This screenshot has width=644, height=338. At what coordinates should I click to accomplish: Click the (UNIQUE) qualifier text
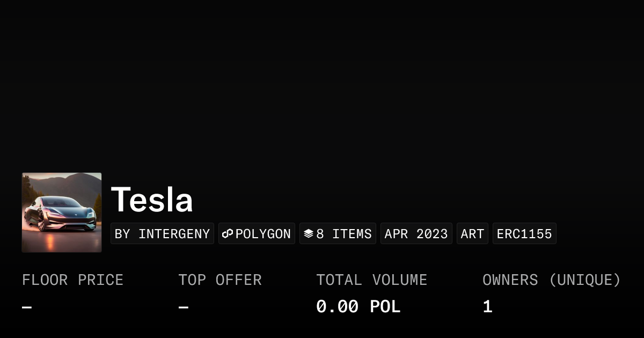pos(584,280)
